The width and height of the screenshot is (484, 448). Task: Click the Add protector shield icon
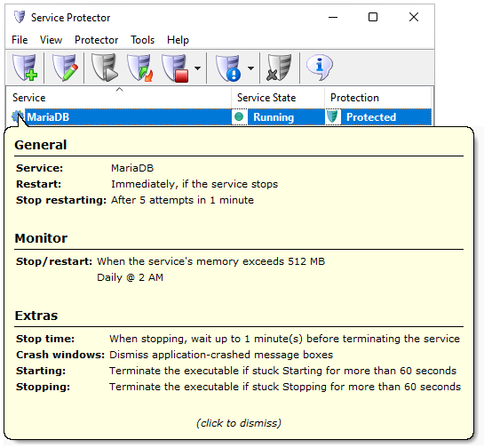pyautogui.click(x=25, y=68)
